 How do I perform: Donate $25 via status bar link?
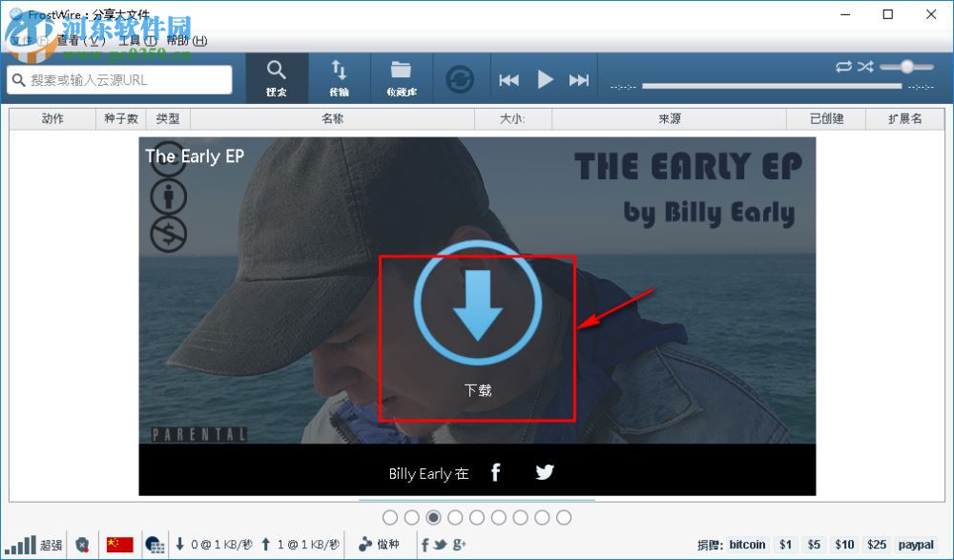click(x=877, y=545)
